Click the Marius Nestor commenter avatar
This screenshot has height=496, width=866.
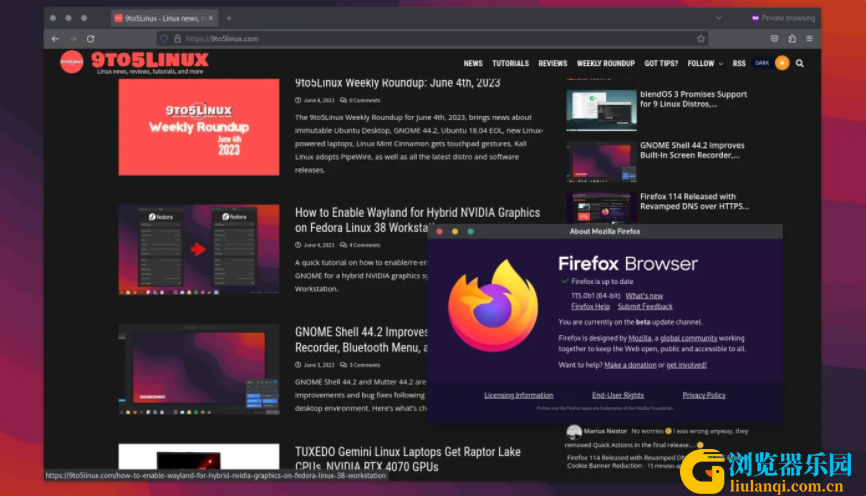coord(574,431)
